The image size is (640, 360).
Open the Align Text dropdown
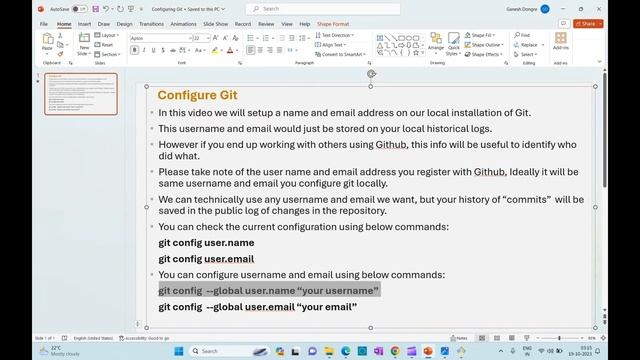[x=331, y=45]
